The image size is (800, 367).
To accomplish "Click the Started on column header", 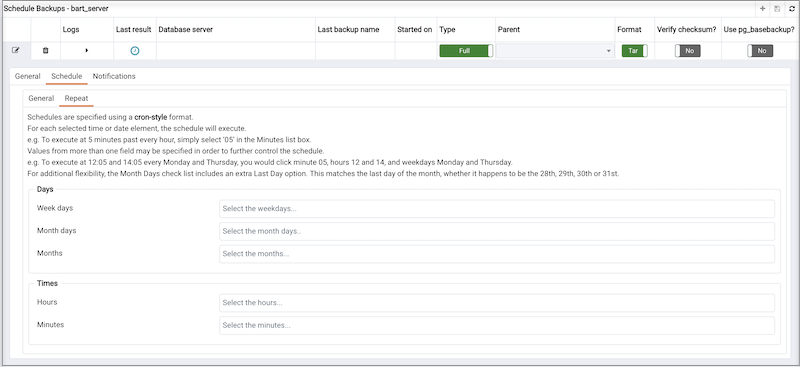I will [x=415, y=30].
